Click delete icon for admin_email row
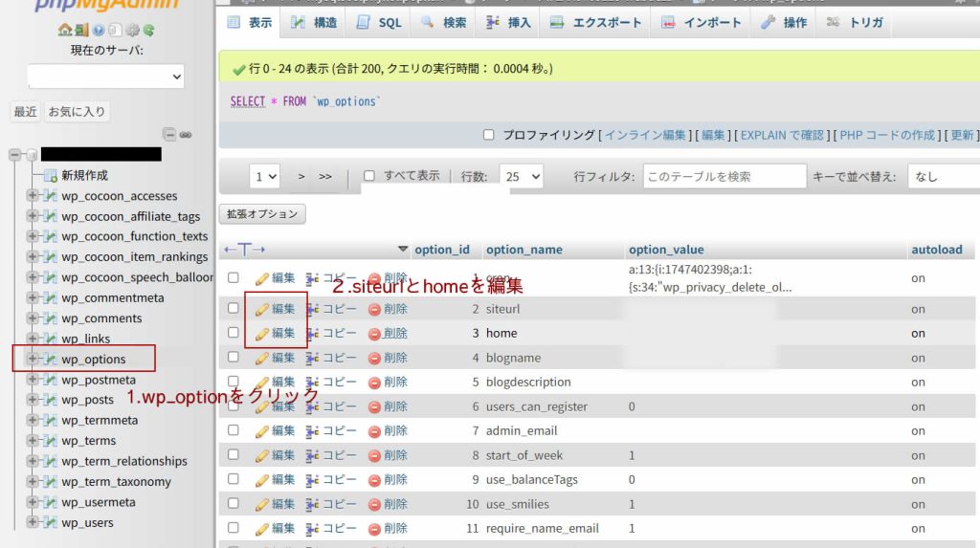 [x=374, y=431]
